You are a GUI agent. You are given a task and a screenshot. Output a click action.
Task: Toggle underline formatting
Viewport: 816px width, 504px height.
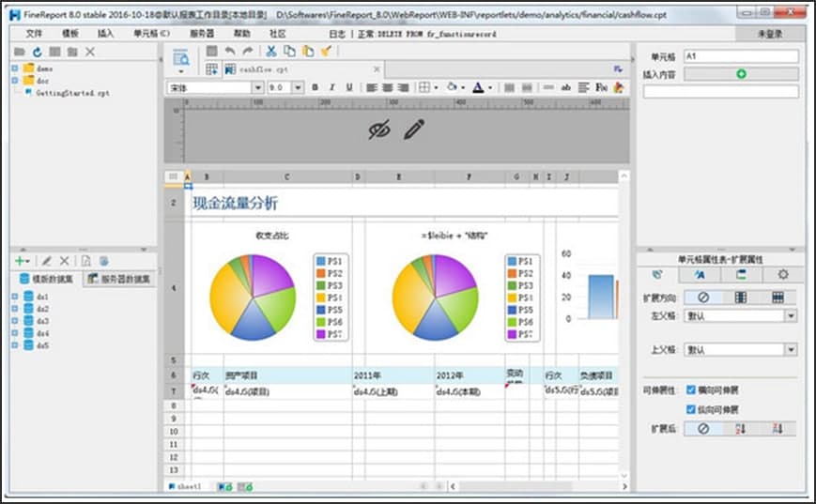point(349,87)
